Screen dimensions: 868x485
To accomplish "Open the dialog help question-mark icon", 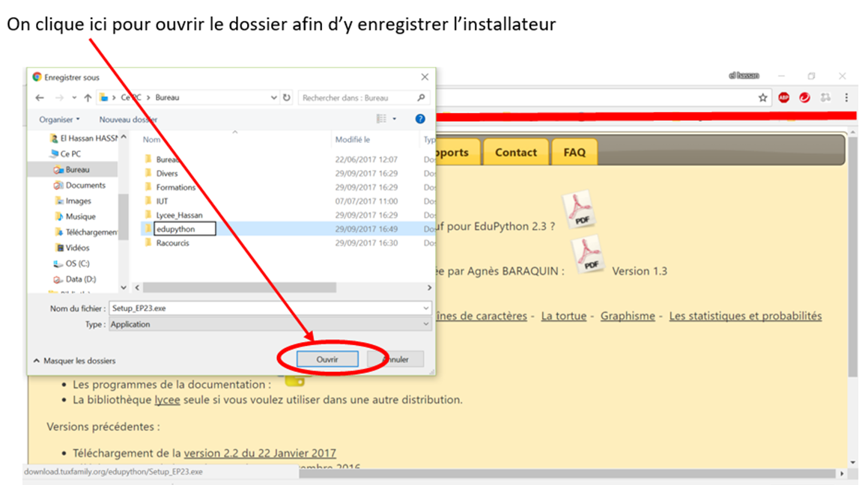I will [x=420, y=119].
